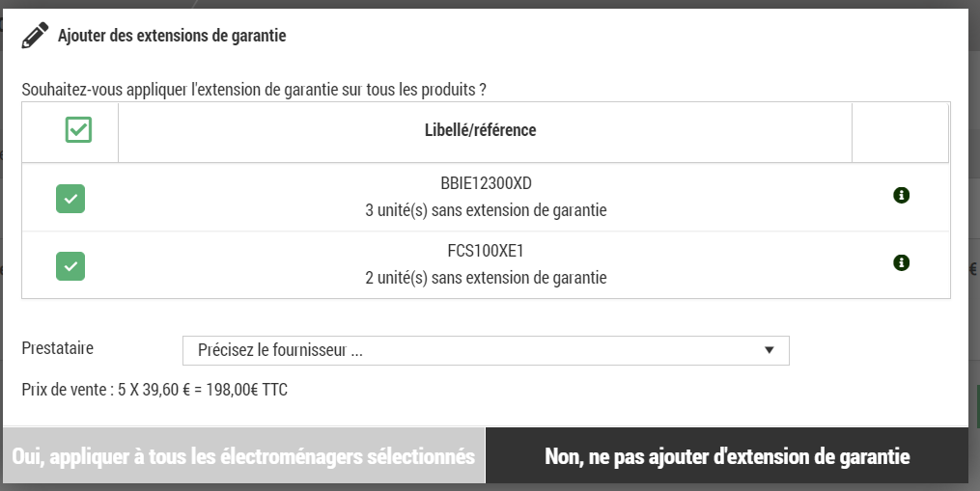Select the BBIE12300XD reference text
Screen dimensions: 980x491
[x=485, y=184]
